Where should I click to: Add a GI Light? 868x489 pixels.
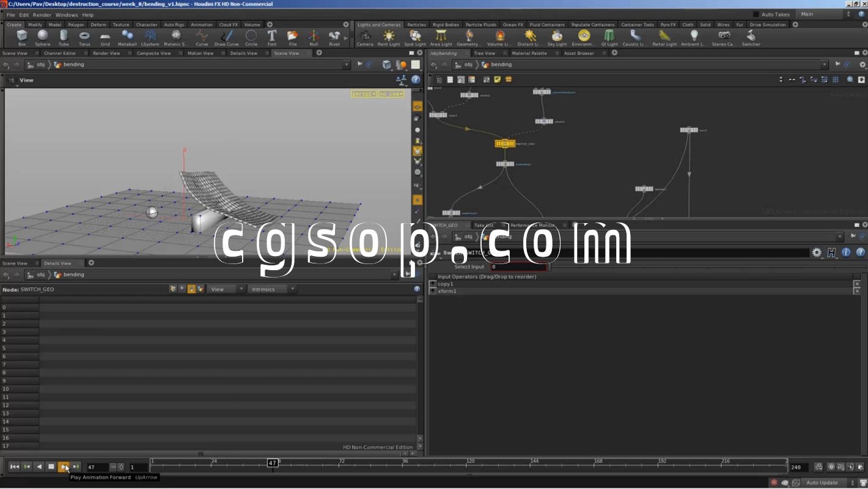[x=609, y=38]
